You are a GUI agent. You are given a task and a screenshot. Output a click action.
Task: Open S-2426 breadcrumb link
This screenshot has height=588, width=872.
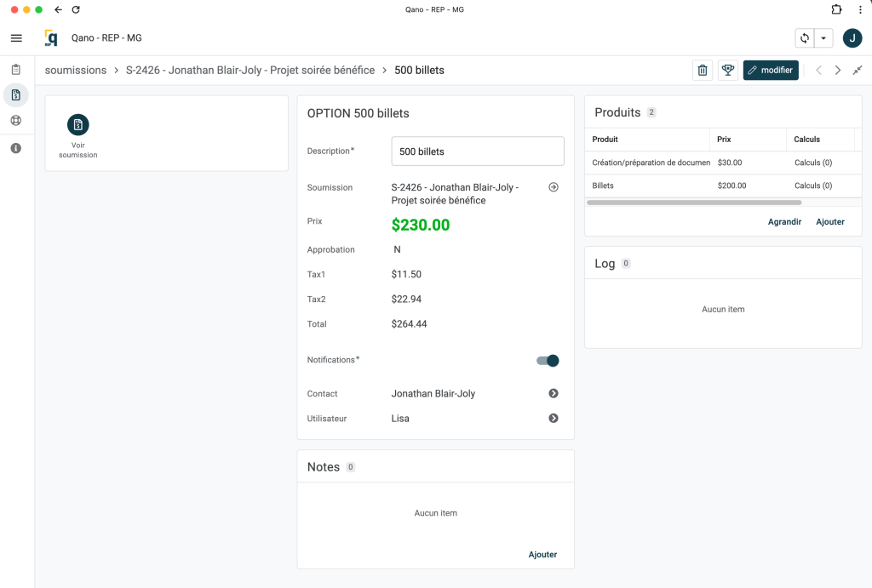[x=250, y=71]
